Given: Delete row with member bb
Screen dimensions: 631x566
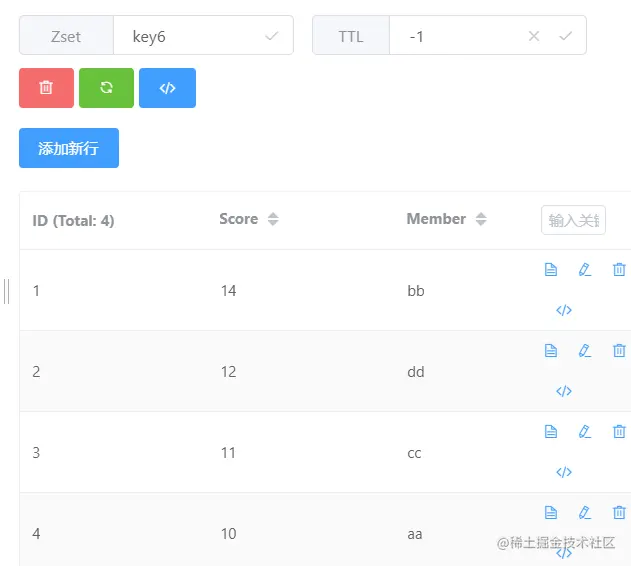Looking at the screenshot, I should (x=619, y=269).
